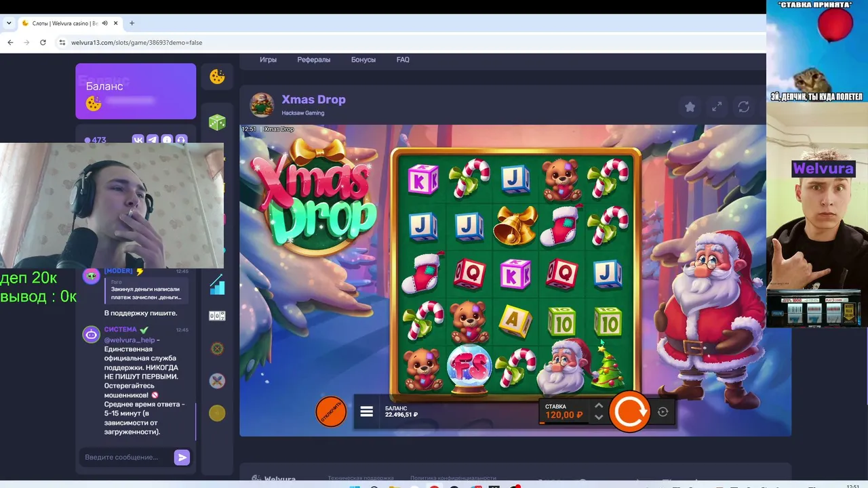
Task: Select the Welvura casino browser tab
Action: (x=70, y=23)
